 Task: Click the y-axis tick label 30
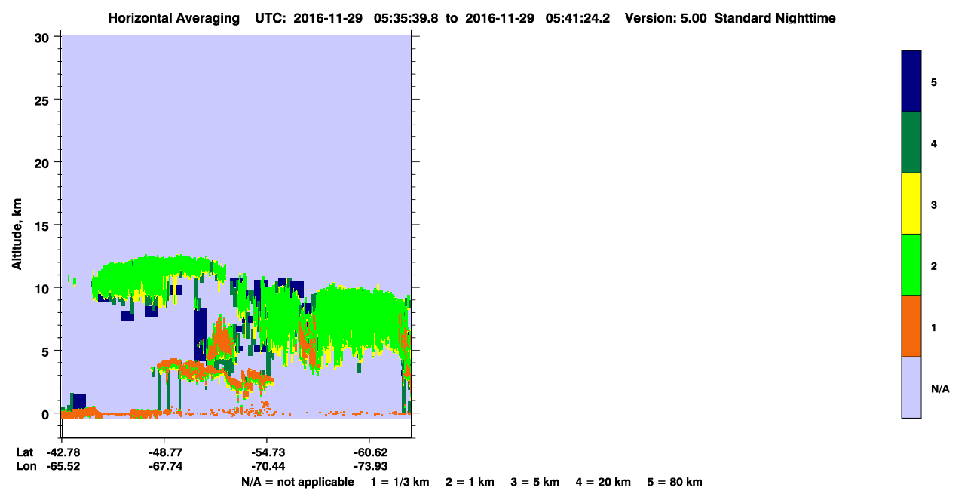click(44, 37)
